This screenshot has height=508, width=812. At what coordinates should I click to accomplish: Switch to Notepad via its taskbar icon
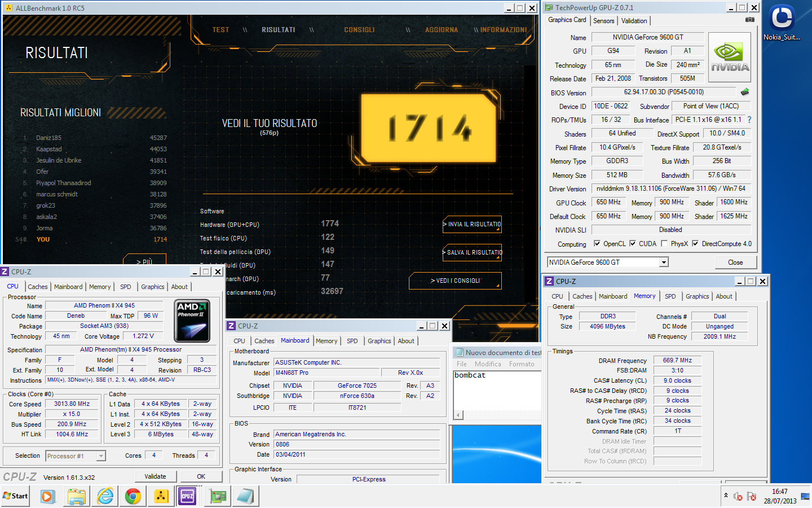pyautogui.click(x=245, y=496)
